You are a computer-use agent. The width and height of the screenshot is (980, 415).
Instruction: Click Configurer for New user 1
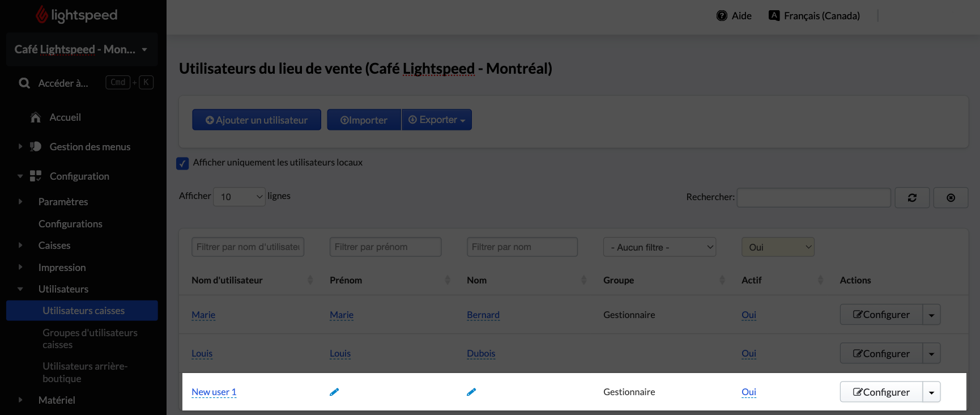click(x=881, y=392)
